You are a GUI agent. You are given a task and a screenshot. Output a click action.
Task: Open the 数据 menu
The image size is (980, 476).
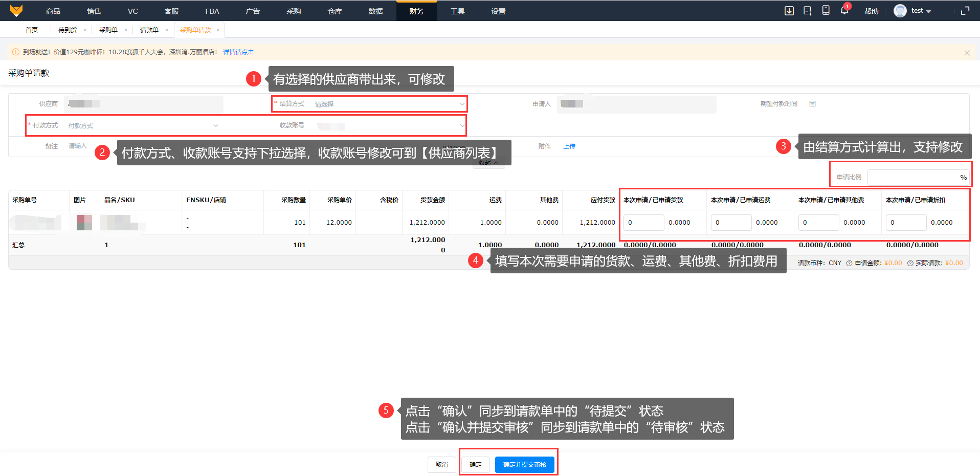(376, 11)
